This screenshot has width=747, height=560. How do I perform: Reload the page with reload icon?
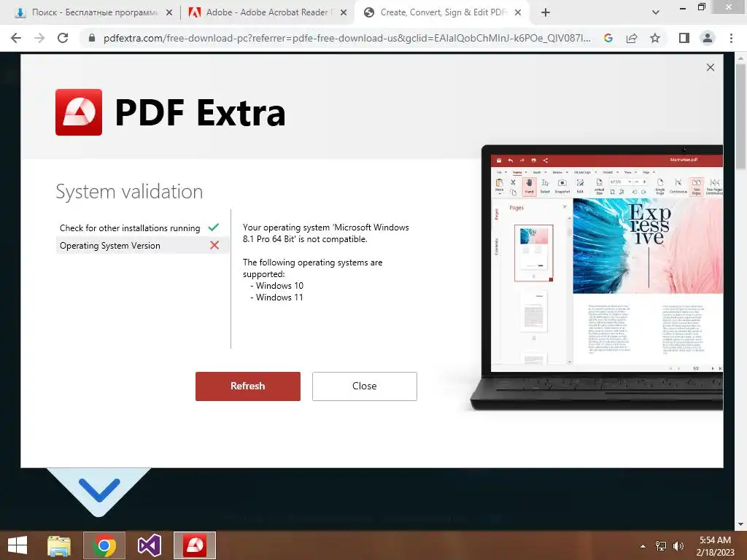63,38
